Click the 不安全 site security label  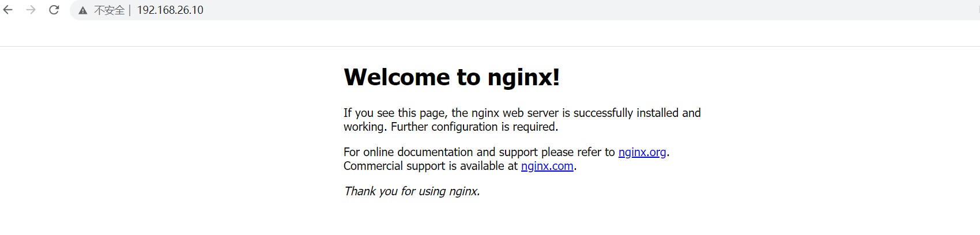pos(109,10)
